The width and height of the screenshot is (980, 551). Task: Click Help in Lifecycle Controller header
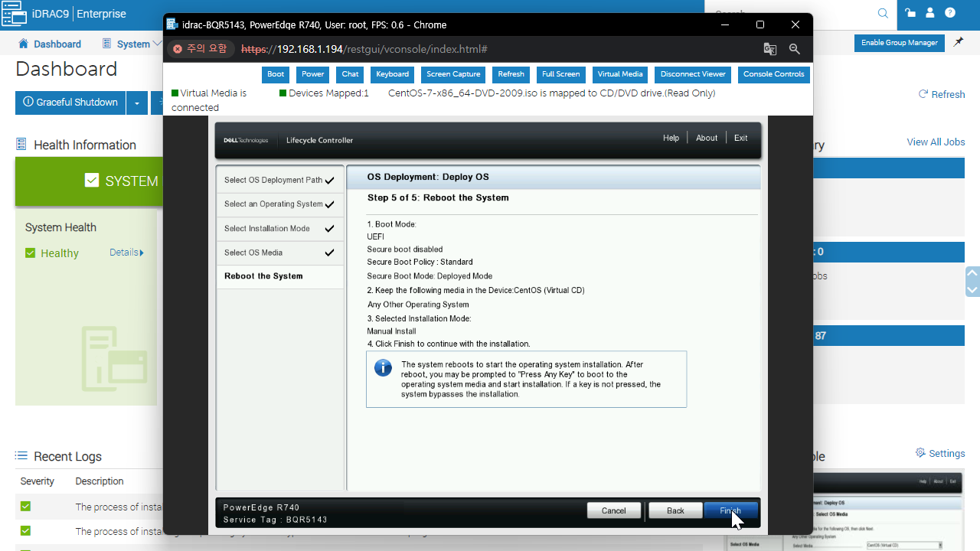[671, 138]
